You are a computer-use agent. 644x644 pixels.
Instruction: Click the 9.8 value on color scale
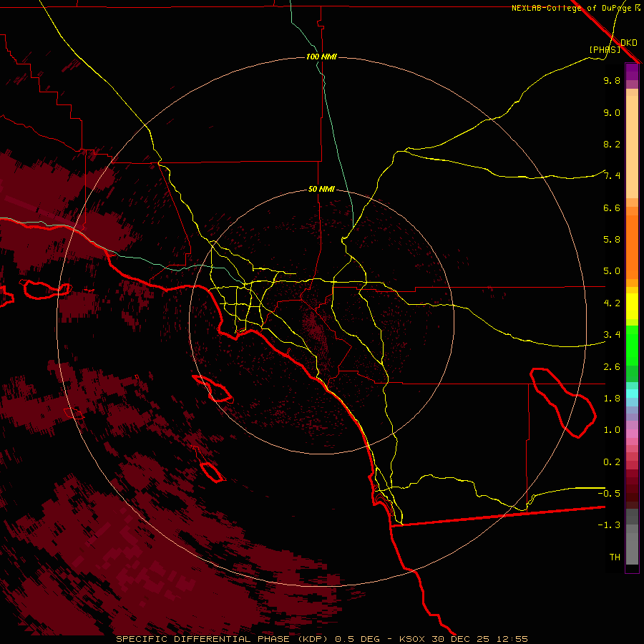pos(612,81)
